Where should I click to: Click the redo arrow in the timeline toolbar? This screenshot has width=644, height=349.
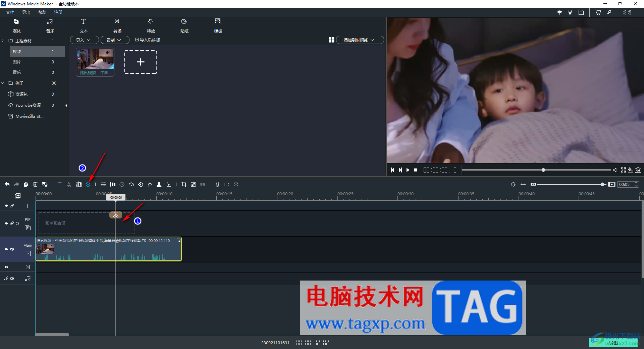coord(16,184)
